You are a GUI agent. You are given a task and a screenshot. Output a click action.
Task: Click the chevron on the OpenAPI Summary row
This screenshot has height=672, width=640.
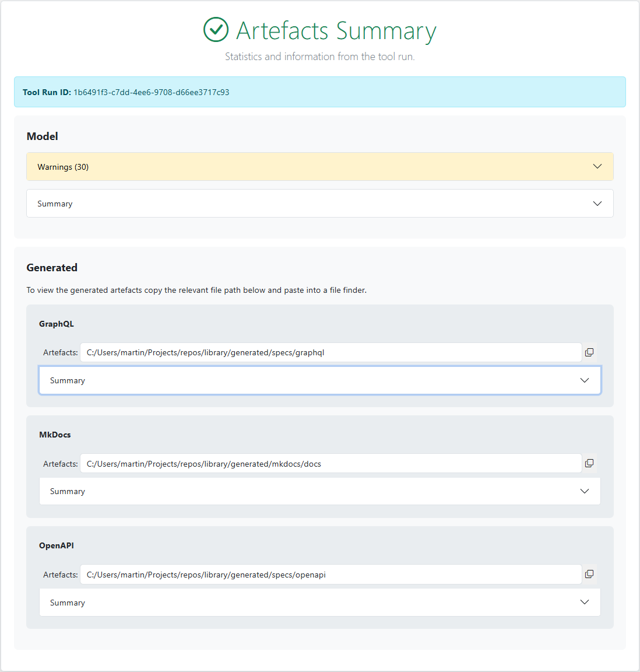(x=585, y=602)
